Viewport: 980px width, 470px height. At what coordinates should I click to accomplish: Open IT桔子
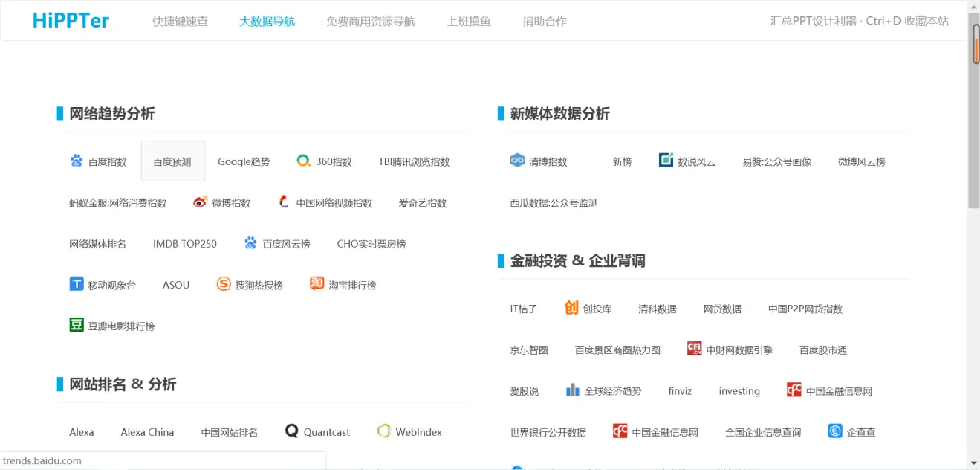(524, 309)
